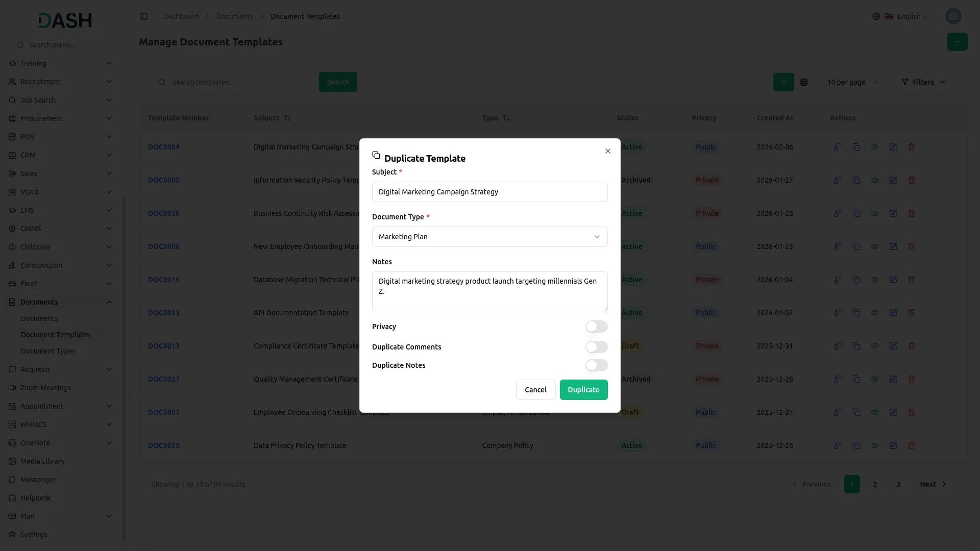This screenshot has width=980, height=551.
Task: Click Documents in the breadcrumb navigation
Action: 234,16
